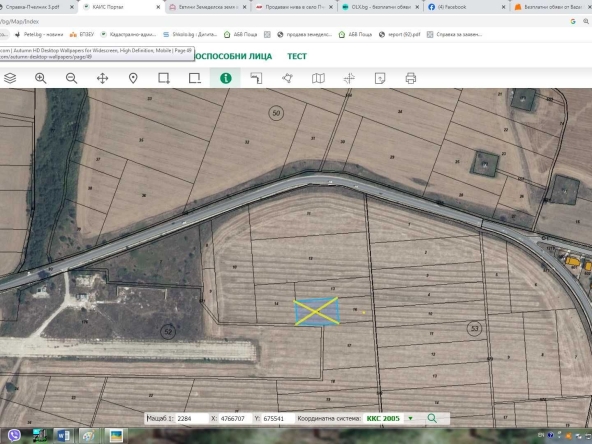Click the X coordinate input field
The width and height of the screenshot is (592, 444).
[x=233, y=418]
